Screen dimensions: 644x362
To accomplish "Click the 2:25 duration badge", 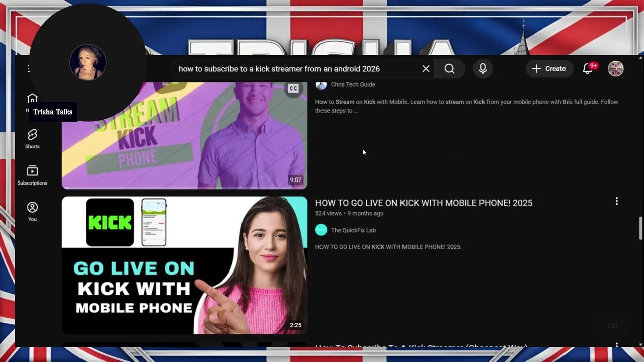I will click(x=295, y=325).
